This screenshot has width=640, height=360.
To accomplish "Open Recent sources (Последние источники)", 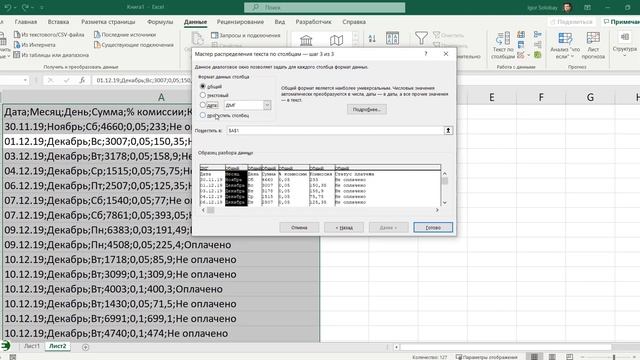I will coord(125,35).
